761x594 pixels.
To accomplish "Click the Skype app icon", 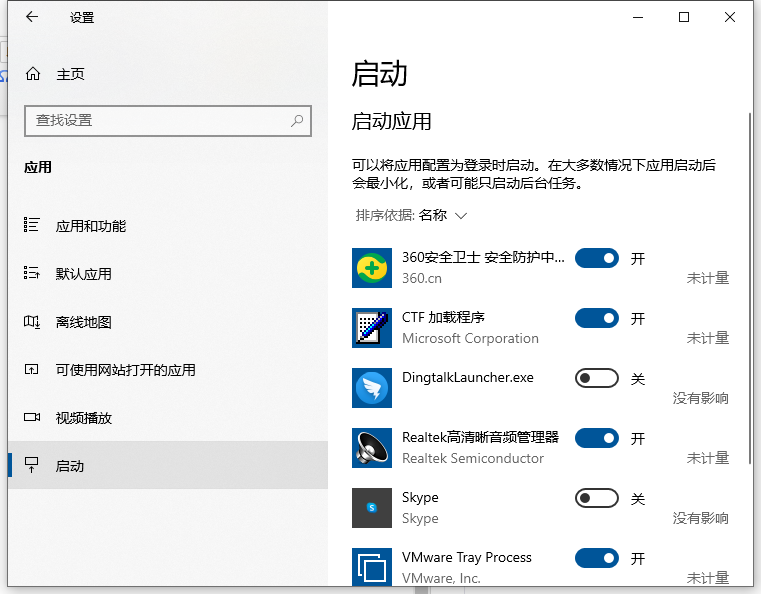I will tap(371, 508).
